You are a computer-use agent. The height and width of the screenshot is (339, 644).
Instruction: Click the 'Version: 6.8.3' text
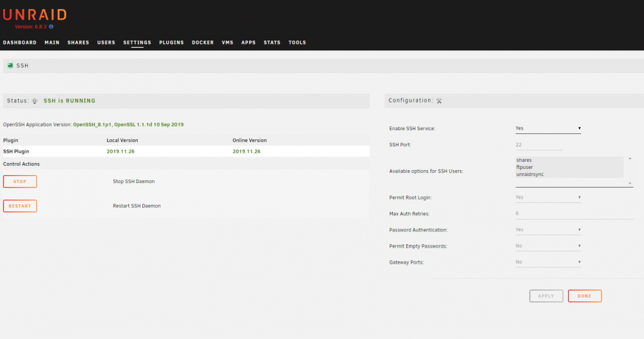pyautogui.click(x=31, y=26)
